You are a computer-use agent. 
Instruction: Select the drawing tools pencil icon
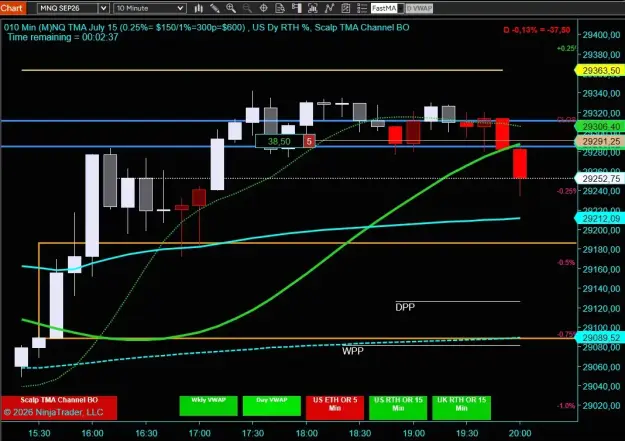pos(214,8)
